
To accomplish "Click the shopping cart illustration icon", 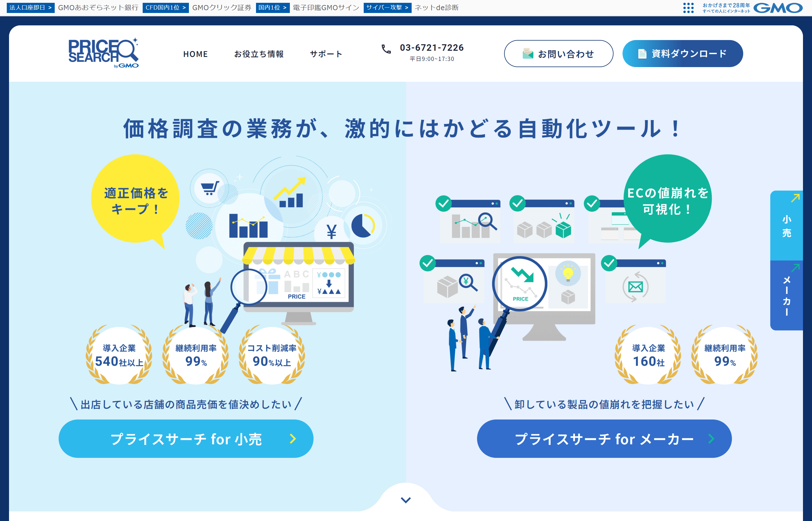I will (210, 188).
